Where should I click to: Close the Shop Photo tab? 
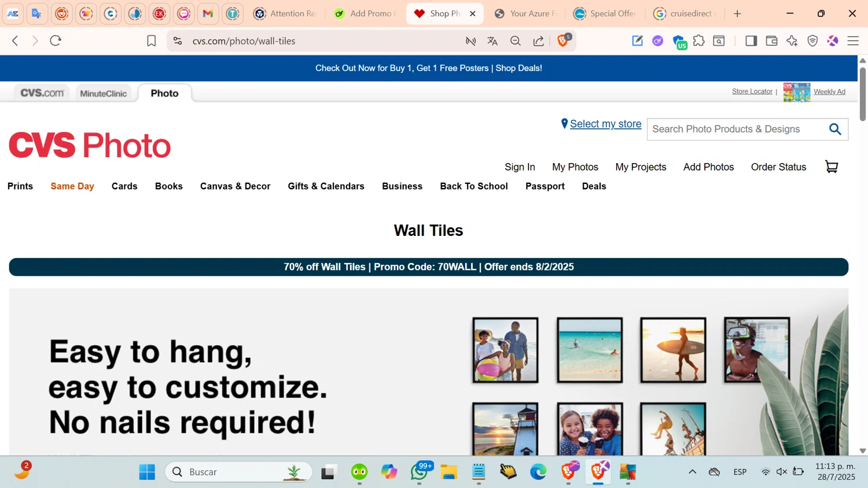point(473,13)
